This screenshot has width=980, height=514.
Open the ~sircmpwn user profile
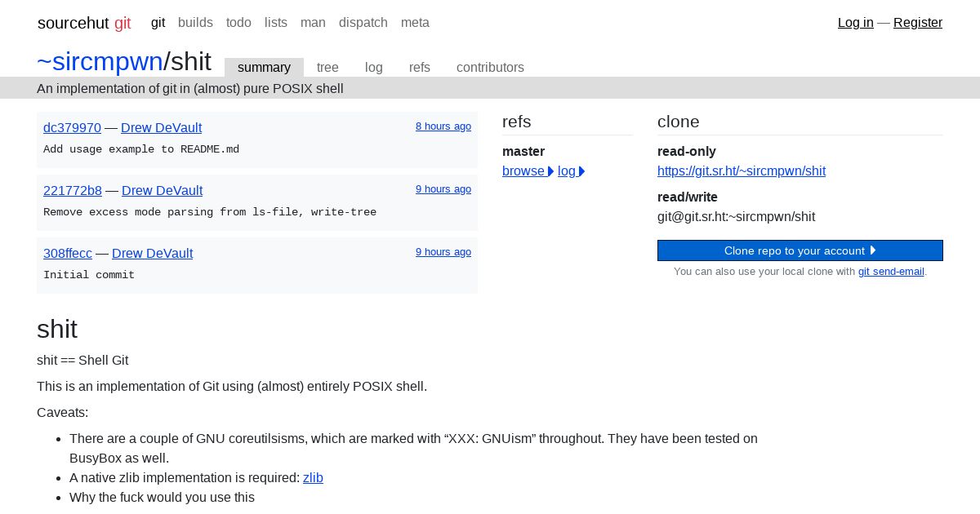pos(100,61)
